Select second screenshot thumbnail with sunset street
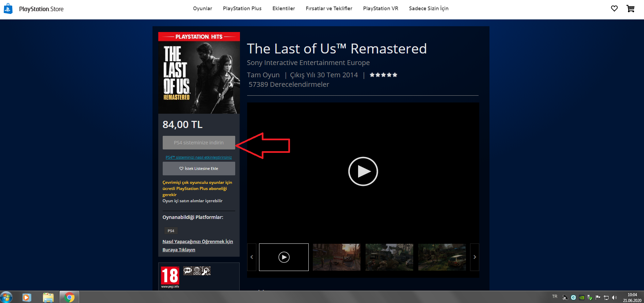Image resolution: width=644 pixels, height=303 pixels. pos(337,257)
